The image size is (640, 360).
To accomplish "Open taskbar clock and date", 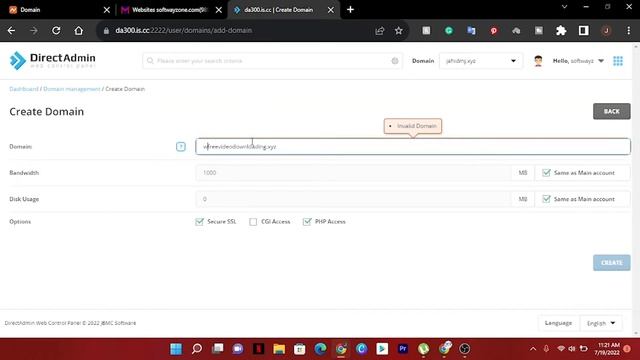I will (608, 349).
